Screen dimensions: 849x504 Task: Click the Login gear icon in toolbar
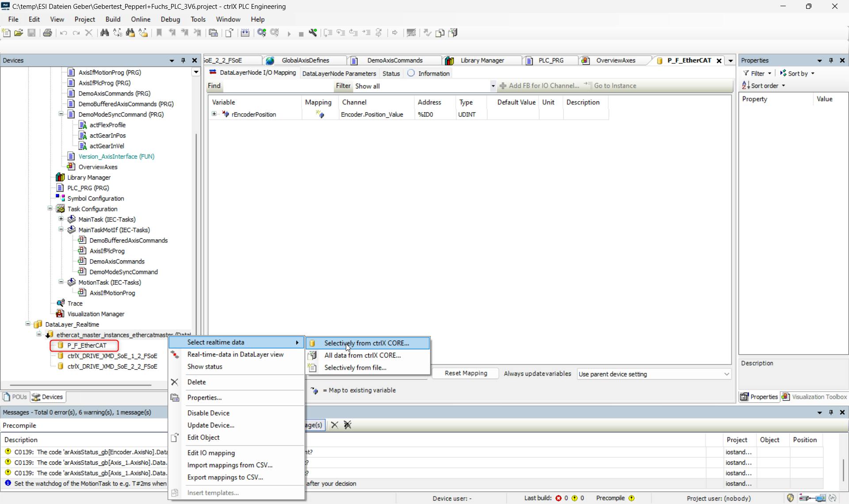[262, 33]
